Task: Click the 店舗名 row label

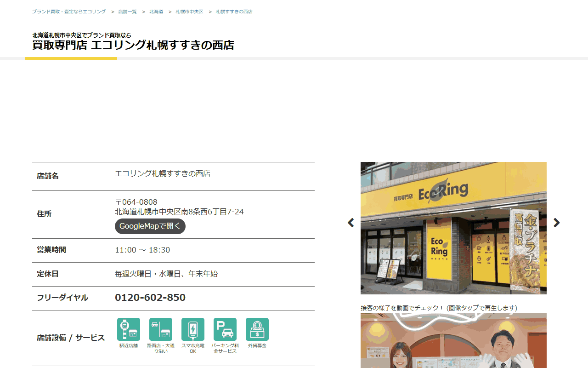Action: point(48,176)
